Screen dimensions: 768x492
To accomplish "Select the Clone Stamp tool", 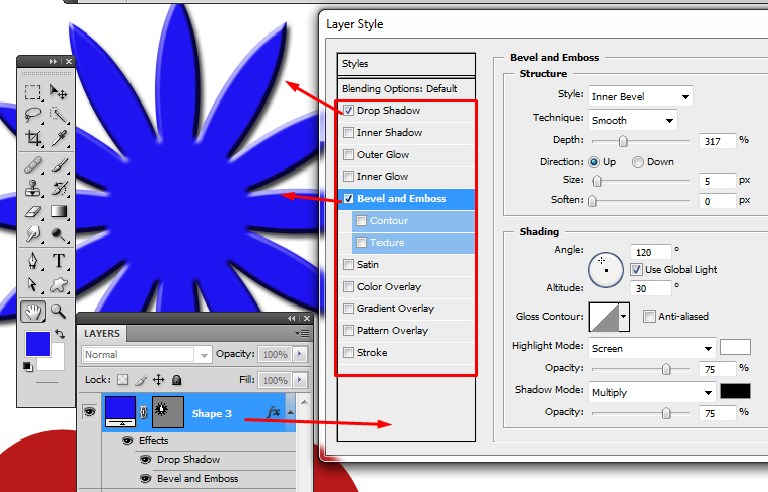I will [33, 189].
